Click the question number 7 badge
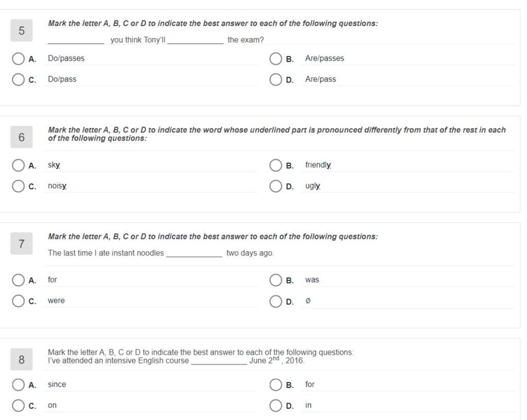 [22, 243]
